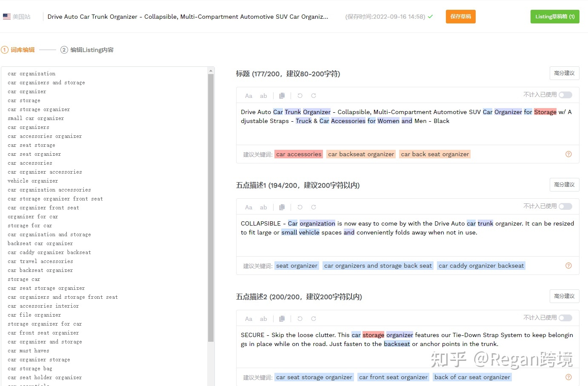Redo the edit in bullet point 1
Viewport: 588px width, 386px height.
click(x=314, y=207)
